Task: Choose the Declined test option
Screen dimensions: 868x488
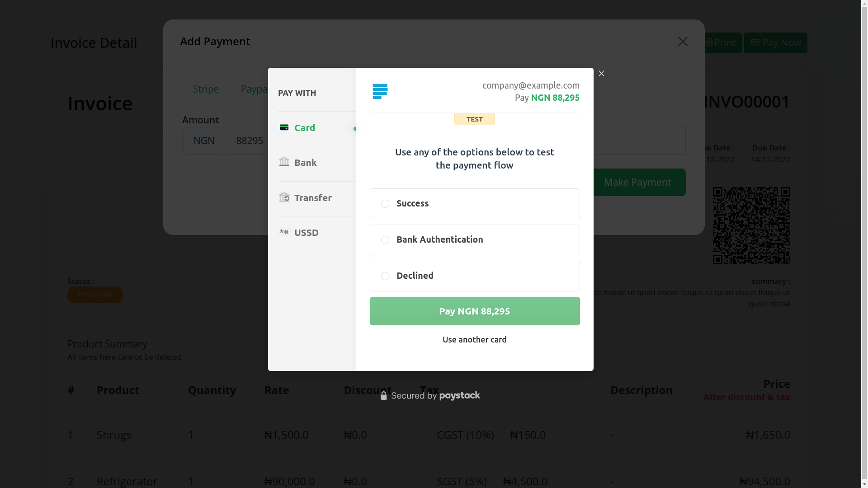Action: pos(385,276)
